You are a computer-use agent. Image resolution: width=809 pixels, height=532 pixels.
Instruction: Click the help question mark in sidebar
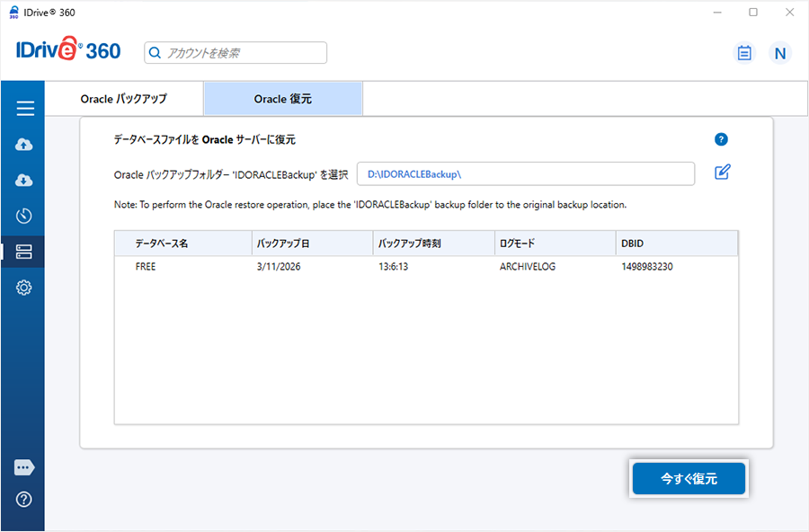click(x=24, y=500)
